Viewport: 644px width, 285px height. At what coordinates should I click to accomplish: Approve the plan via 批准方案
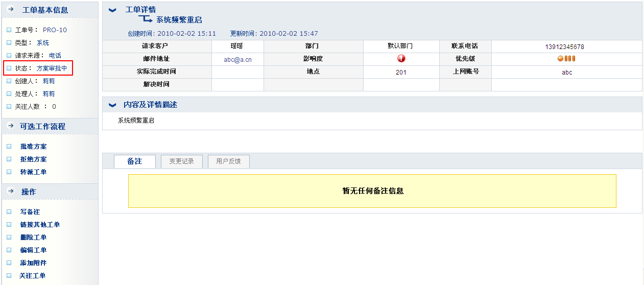(33, 147)
